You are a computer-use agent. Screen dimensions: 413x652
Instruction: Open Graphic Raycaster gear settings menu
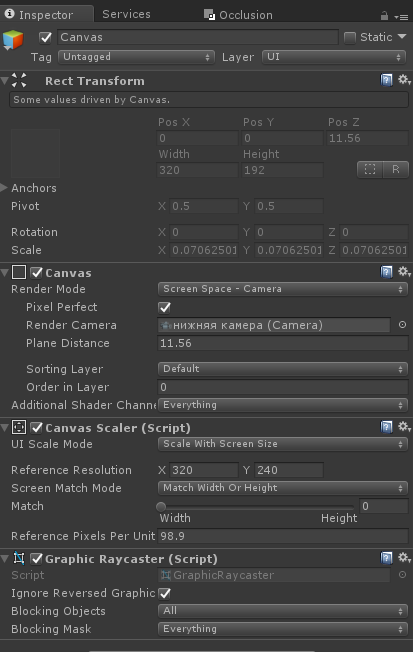404,557
